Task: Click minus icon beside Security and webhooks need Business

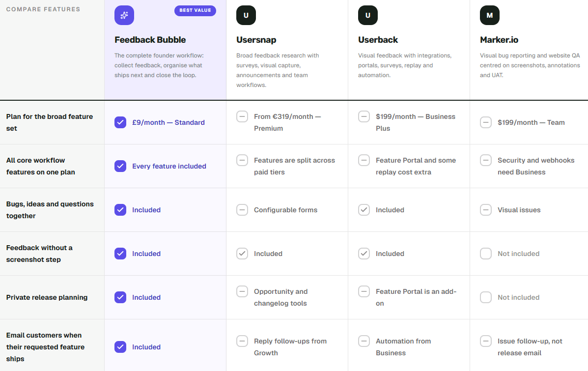Action: [x=486, y=160]
